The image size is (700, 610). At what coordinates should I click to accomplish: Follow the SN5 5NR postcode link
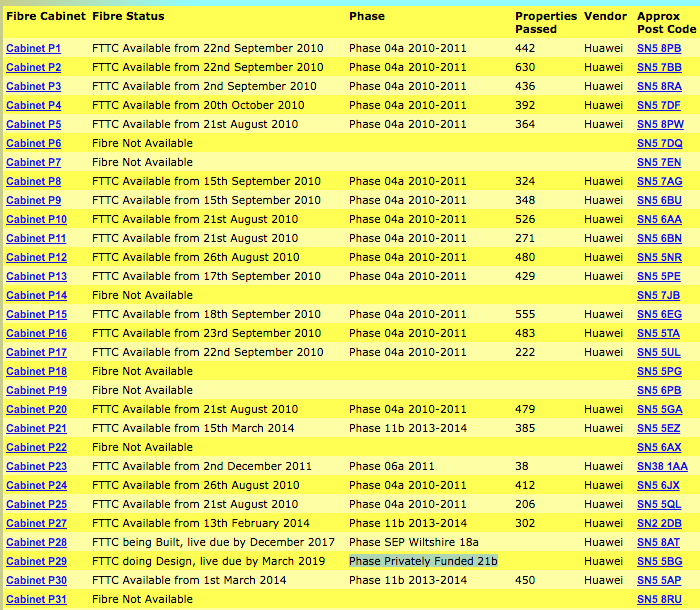659,257
